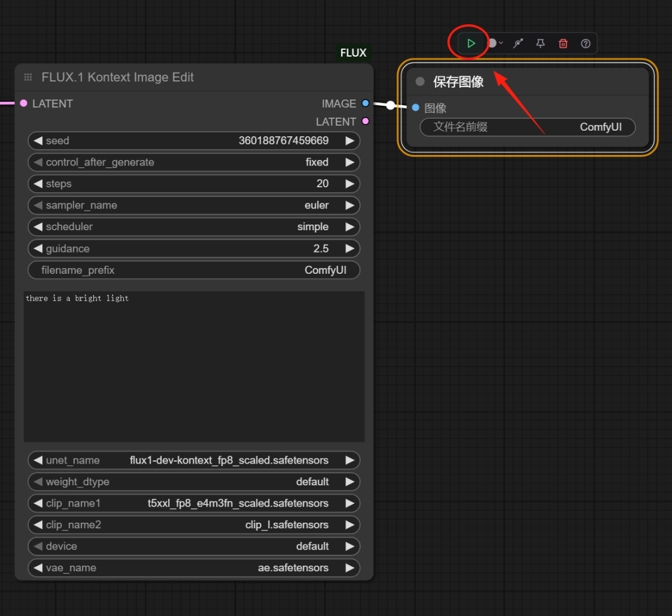Select previous clip_name2 with left arrow

pos(38,525)
